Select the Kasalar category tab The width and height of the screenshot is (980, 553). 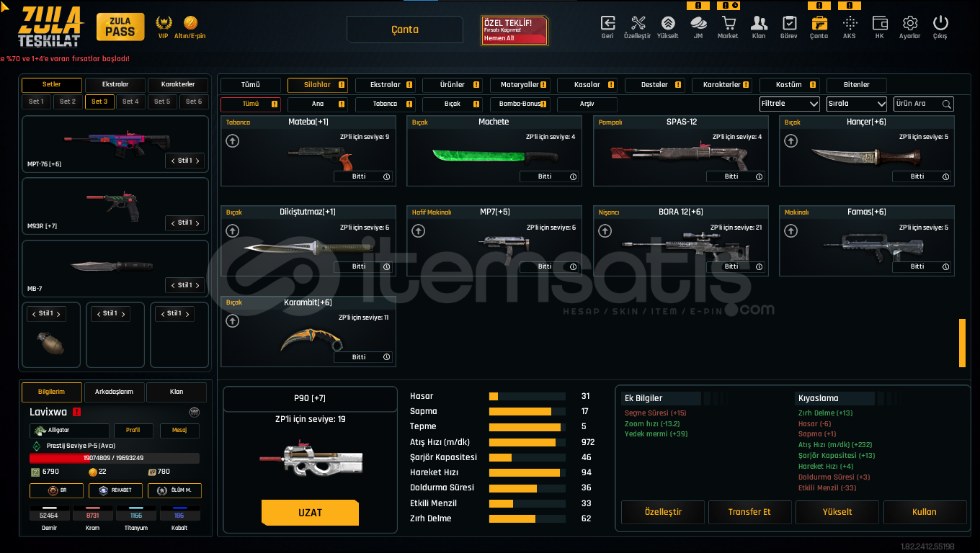587,85
